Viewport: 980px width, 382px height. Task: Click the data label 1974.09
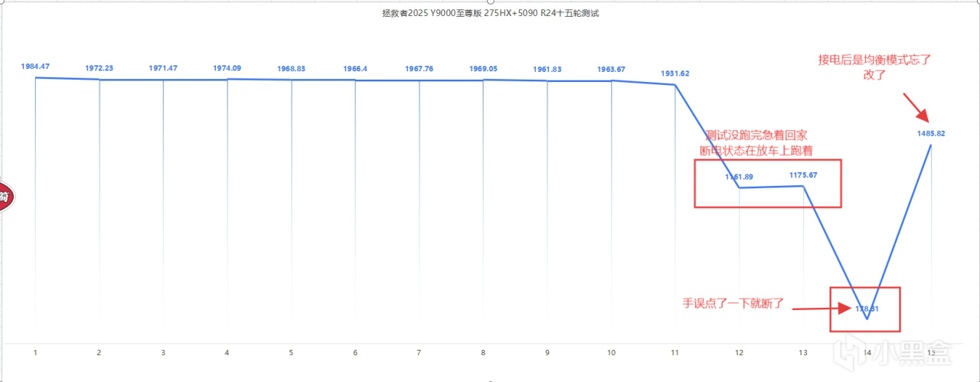(x=227, y=69)
